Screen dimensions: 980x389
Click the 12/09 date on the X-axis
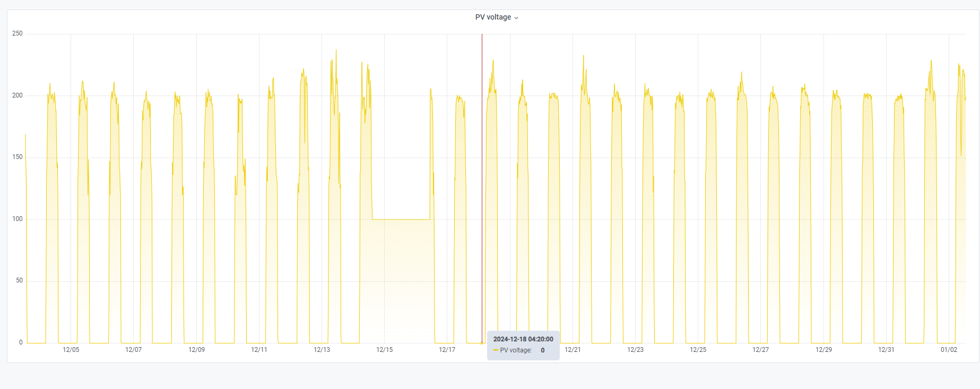[x=196, y=350]
